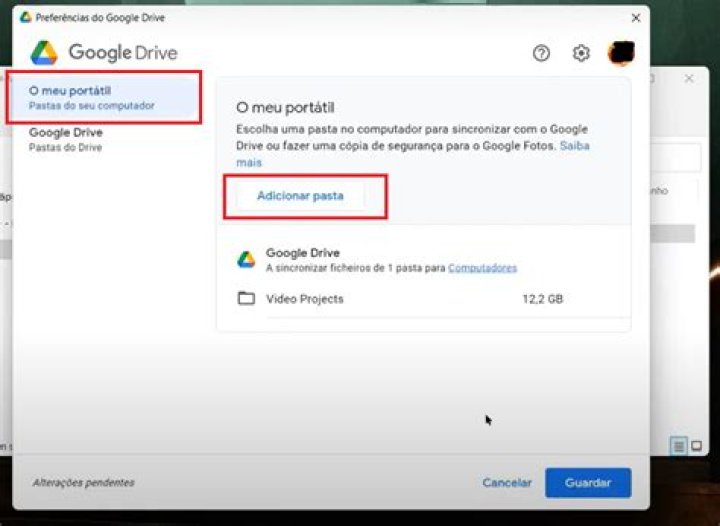Open the settings gear icon

tap(581, 53)
